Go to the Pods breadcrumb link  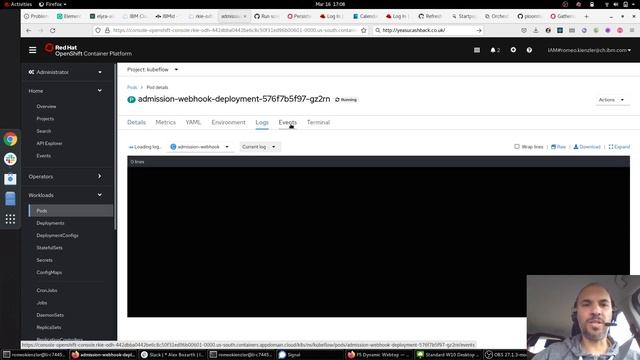coord(132,87)
